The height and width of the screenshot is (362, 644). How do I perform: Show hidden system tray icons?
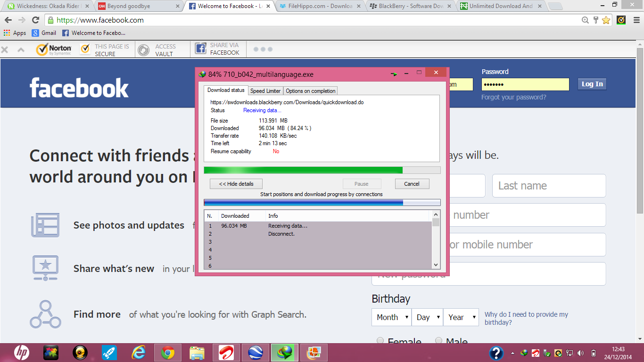click(513, 353)
